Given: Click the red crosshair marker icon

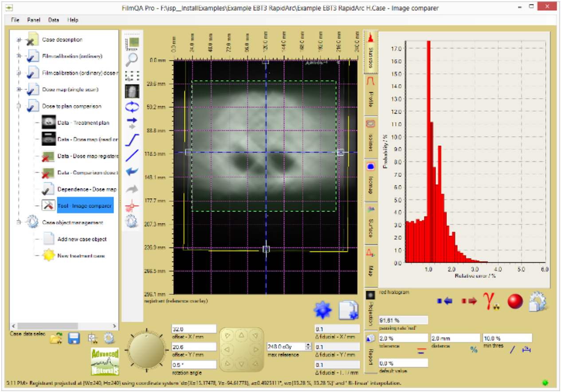Looking at the screenshot, I should 132,205.
